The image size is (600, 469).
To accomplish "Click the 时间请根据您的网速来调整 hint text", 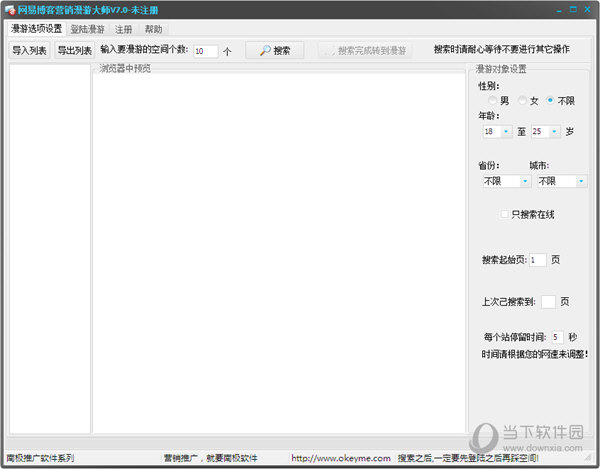I will pos(535,354).
